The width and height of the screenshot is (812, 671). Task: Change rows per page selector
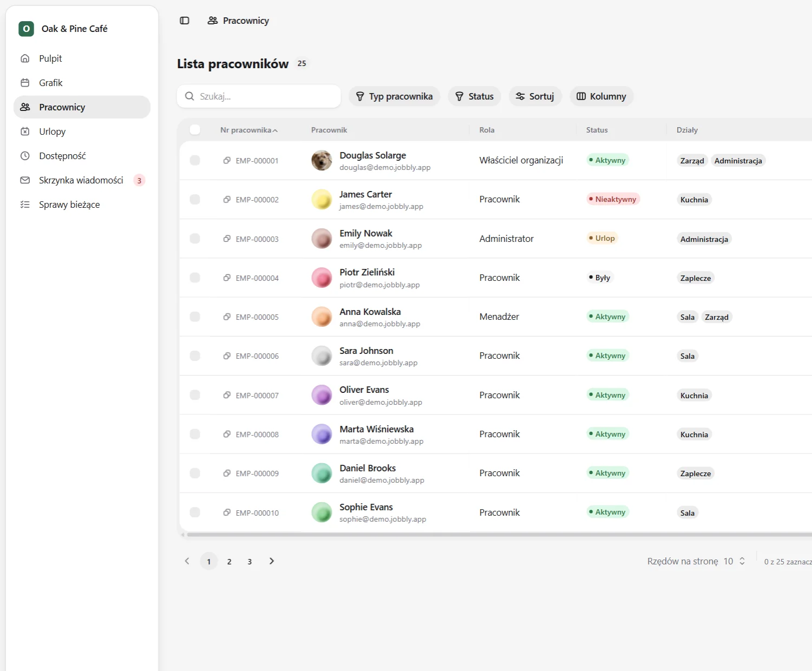click(x=735, y=561)
